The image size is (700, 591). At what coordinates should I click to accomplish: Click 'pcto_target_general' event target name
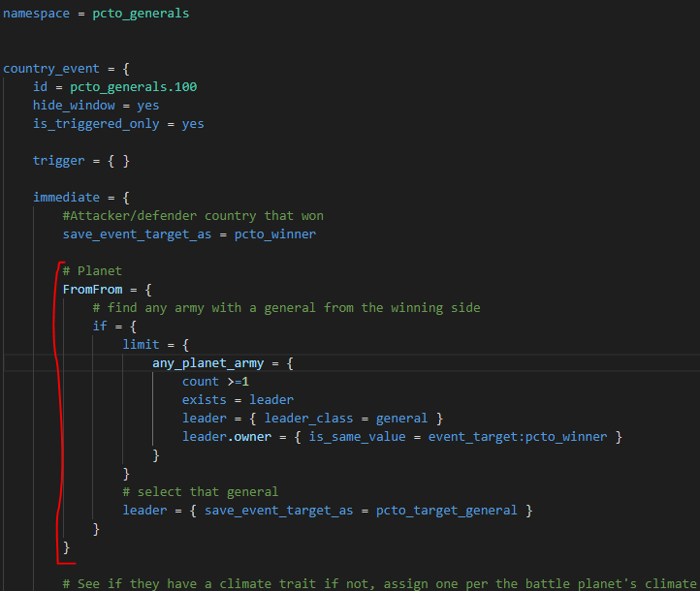pyautogui.click(x=446, y=511)
